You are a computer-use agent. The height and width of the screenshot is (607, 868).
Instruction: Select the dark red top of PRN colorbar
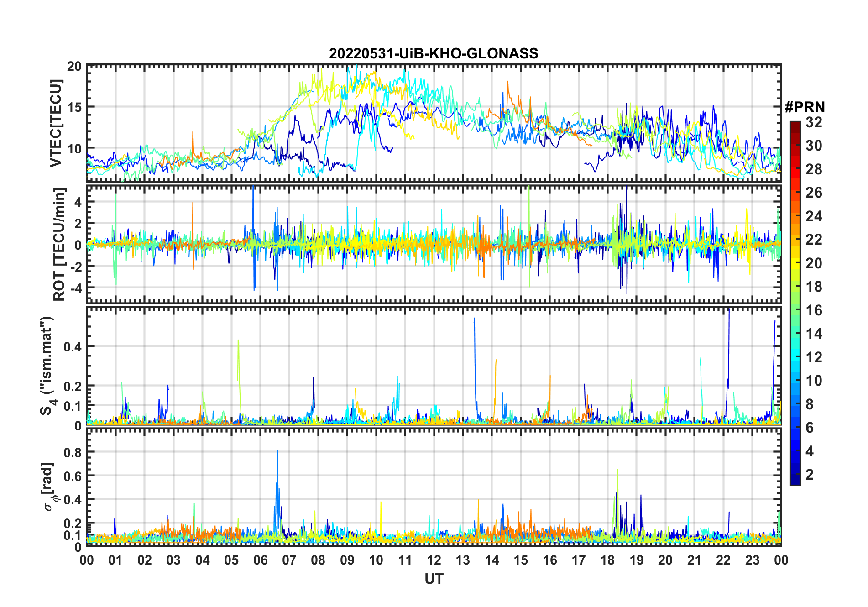795,126
